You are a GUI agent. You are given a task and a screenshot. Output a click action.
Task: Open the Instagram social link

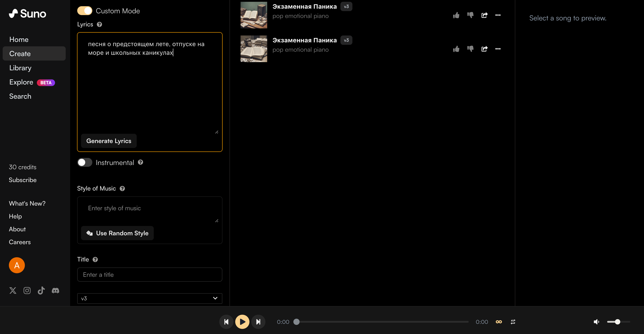[x=27, y=291]
